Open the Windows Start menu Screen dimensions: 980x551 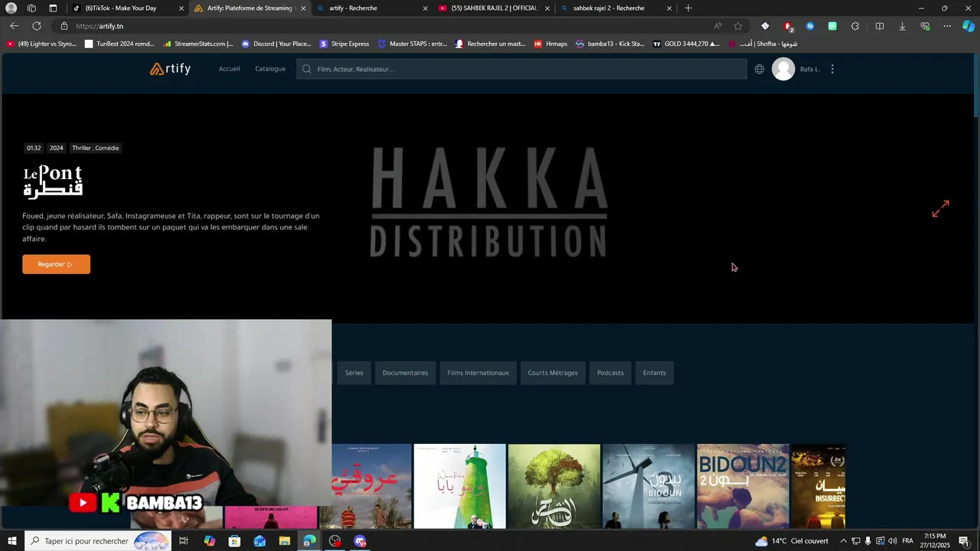(x=11, y=541)
